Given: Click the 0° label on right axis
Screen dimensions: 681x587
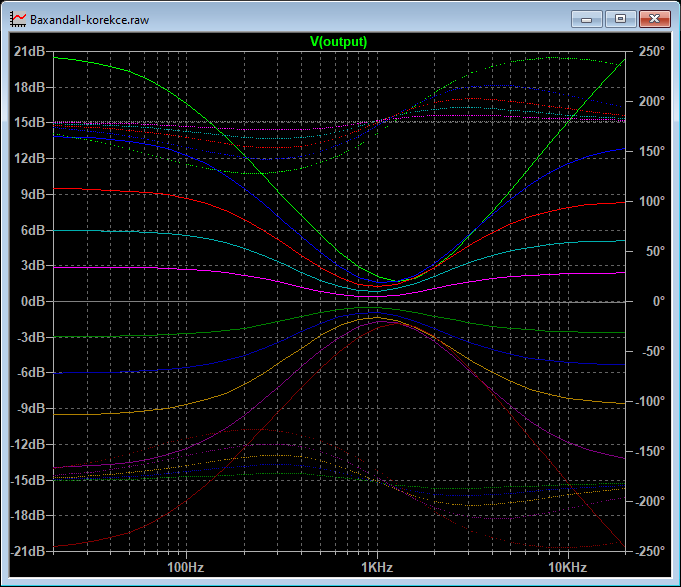Looking at the screenshot, I should (x=659, y=301).
